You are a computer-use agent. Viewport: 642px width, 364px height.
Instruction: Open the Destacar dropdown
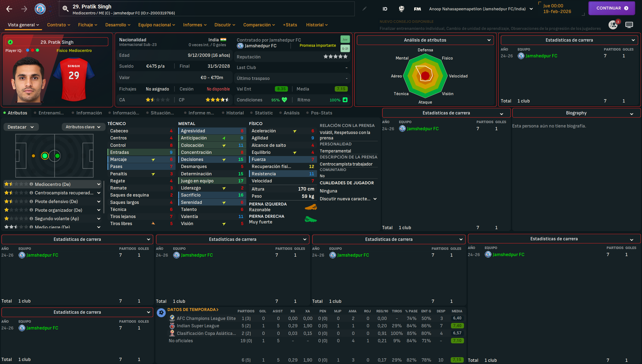(x=21, y=127)
